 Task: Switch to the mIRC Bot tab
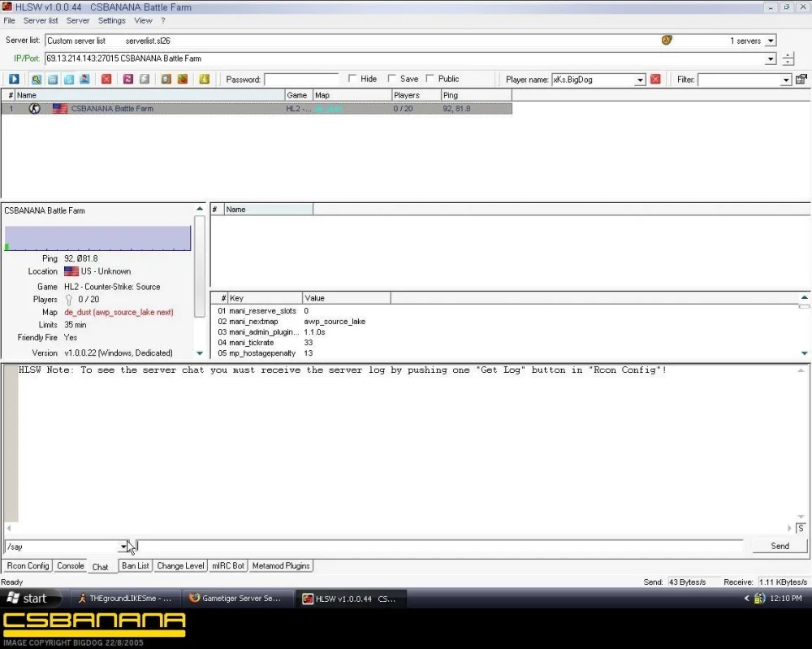(228, 565)
